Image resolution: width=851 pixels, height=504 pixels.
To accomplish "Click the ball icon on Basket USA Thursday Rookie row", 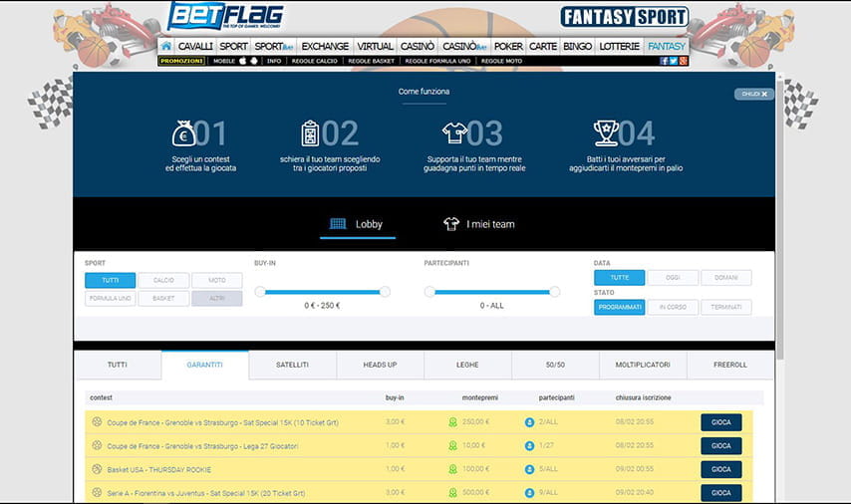I will tap(97, 469).
